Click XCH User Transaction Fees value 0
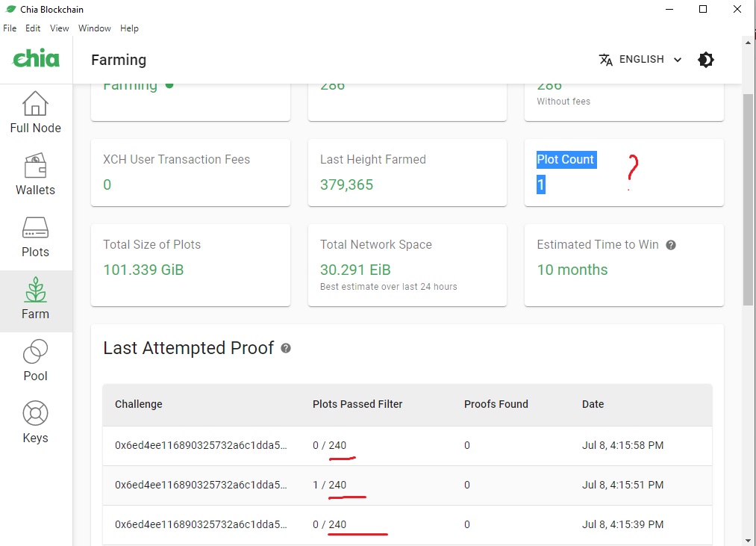756x546 pixels. pyautogui.click(x=107, y=184)
